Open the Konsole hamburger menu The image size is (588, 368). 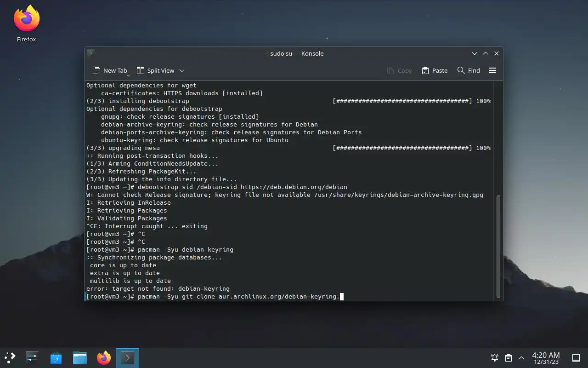[492, 70]
